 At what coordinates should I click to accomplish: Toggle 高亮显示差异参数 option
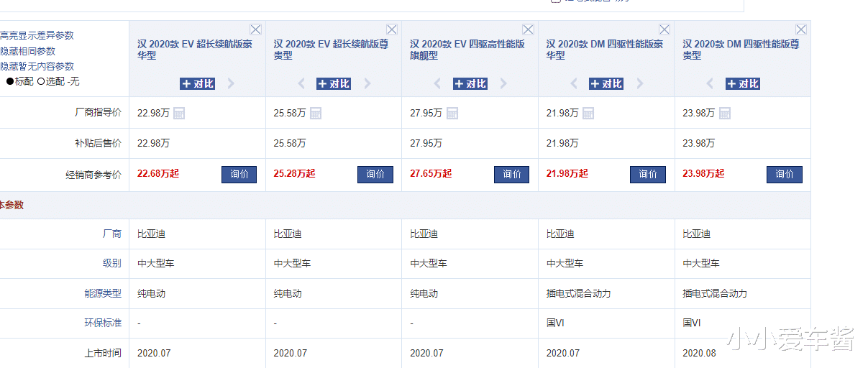pyautogui.click(x=37, y=35)
